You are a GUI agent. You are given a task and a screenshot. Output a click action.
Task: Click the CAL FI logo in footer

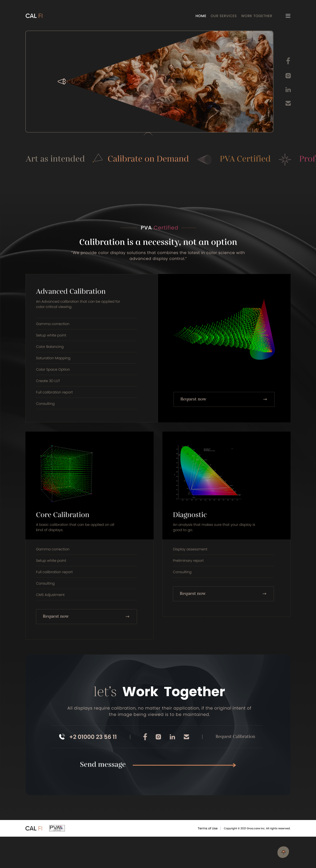[x=34, y=828]
